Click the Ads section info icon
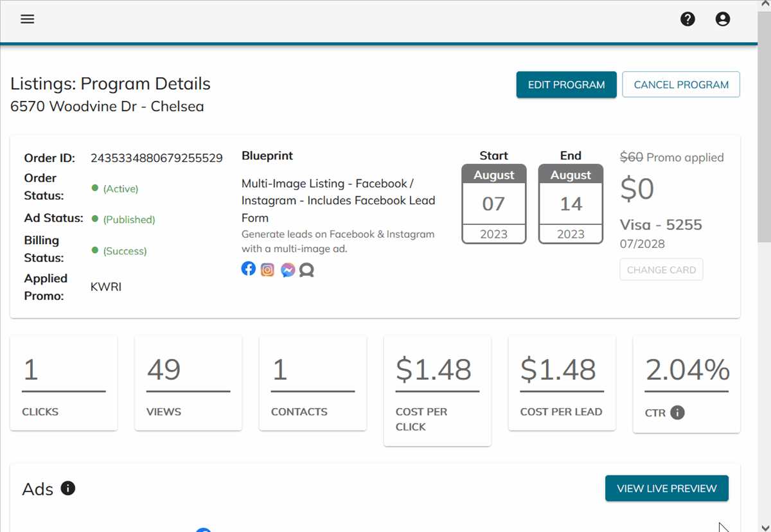 coord(68,488)
